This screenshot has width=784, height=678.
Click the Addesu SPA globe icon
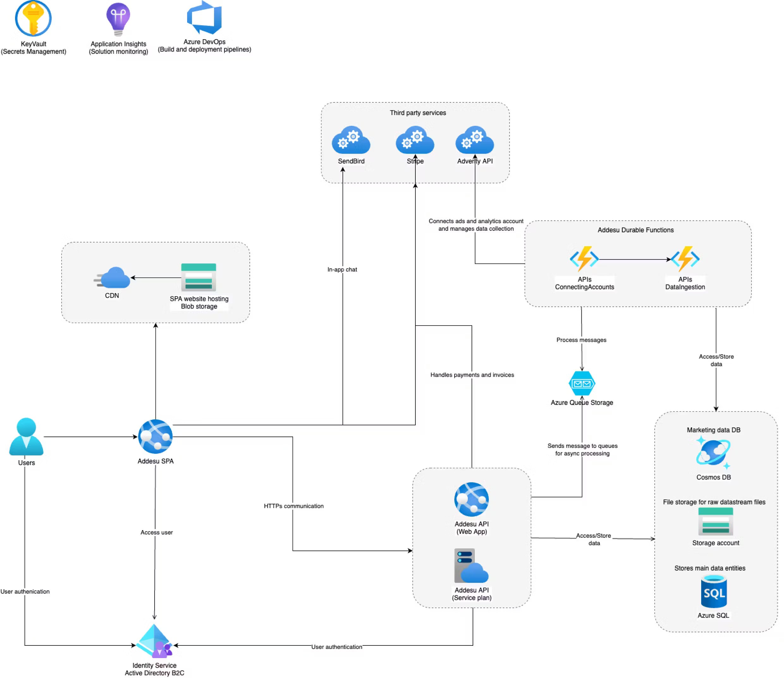pyautogui.click(x=155, y=437)
